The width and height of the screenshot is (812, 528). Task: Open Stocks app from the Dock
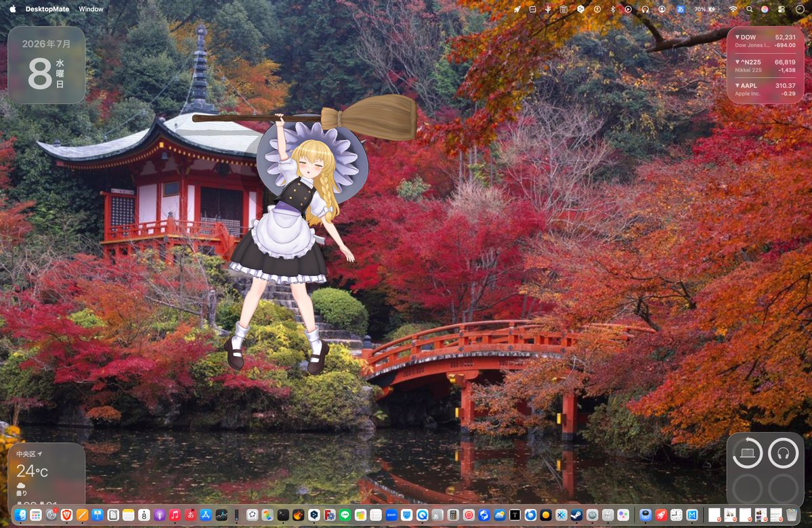click(x=221, y=515)
